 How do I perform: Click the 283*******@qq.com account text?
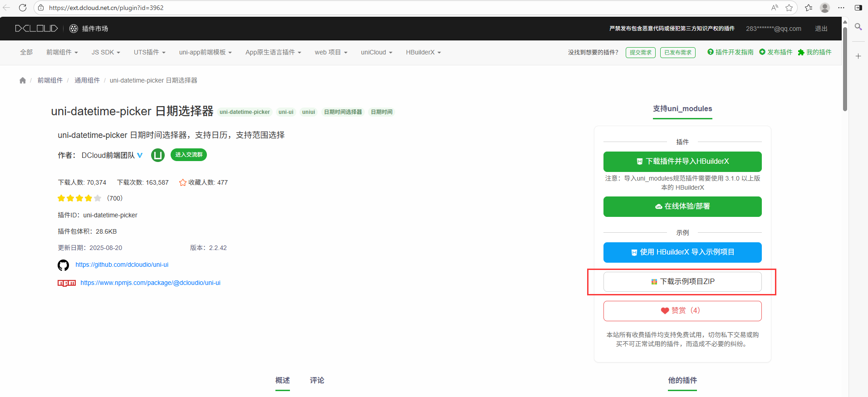774,29
